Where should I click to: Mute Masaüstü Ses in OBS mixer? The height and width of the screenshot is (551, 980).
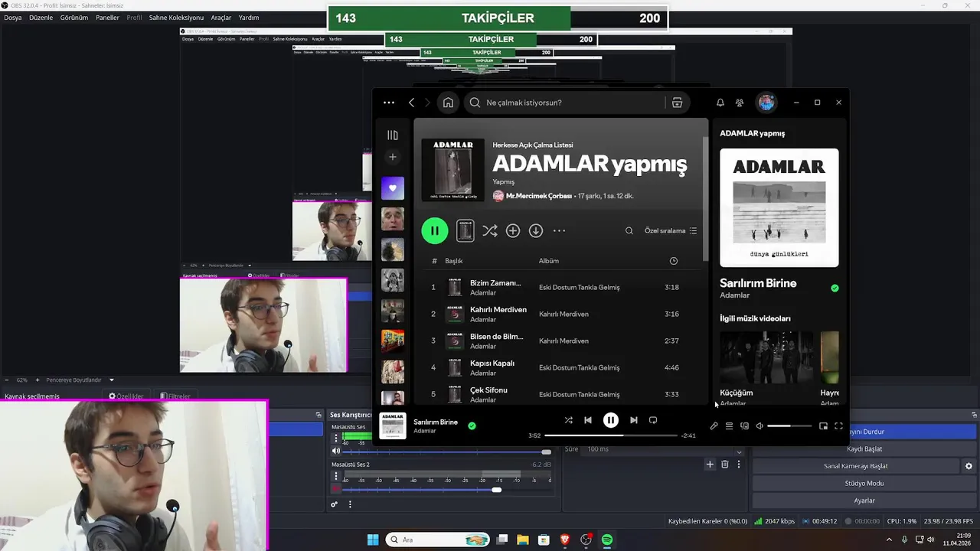[x=335, y=452]
